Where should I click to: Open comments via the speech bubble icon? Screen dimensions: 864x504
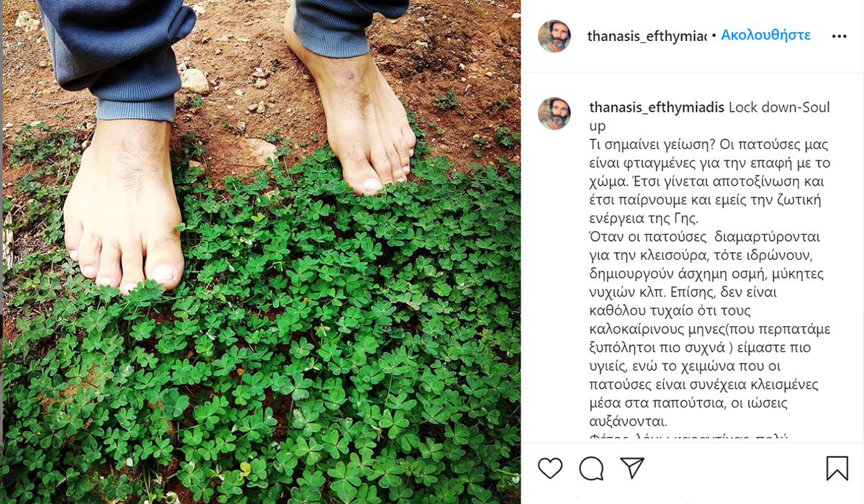coord(591,469)
